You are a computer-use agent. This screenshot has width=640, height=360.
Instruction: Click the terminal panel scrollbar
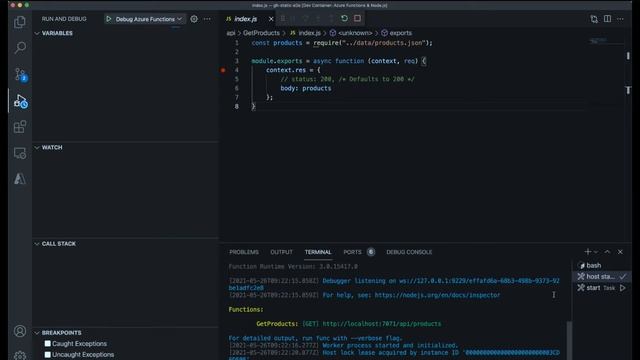569,340
